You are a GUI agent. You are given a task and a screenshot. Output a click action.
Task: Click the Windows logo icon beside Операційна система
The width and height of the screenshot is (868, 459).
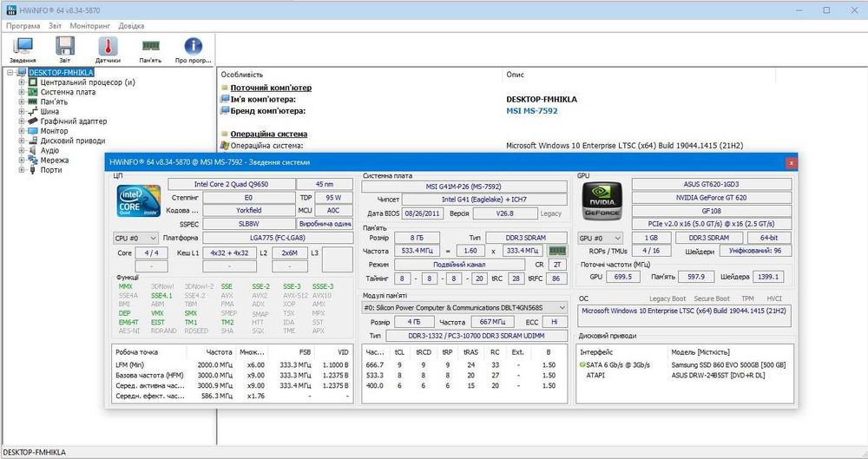pyautogui.click(x=225, y=146)
